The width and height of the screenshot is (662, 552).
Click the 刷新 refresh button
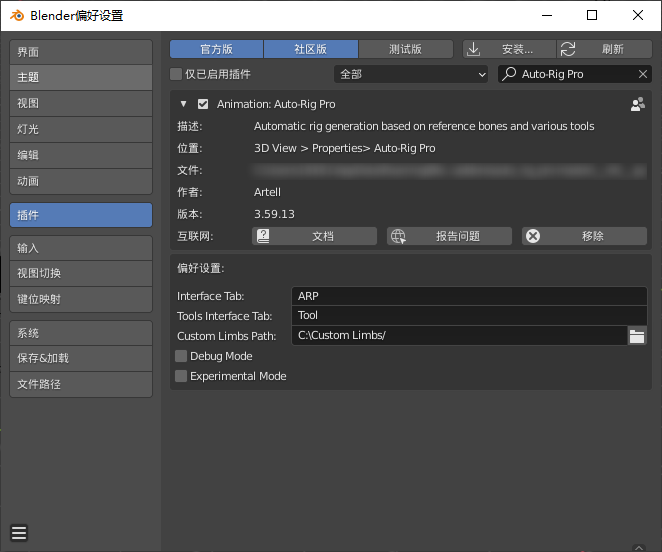pos(605,49)
